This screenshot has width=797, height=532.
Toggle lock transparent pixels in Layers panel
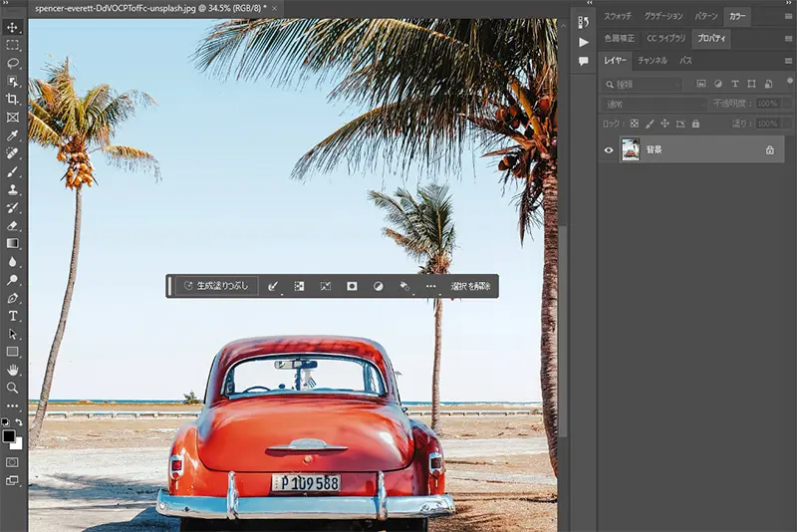(x=634, y=123)
